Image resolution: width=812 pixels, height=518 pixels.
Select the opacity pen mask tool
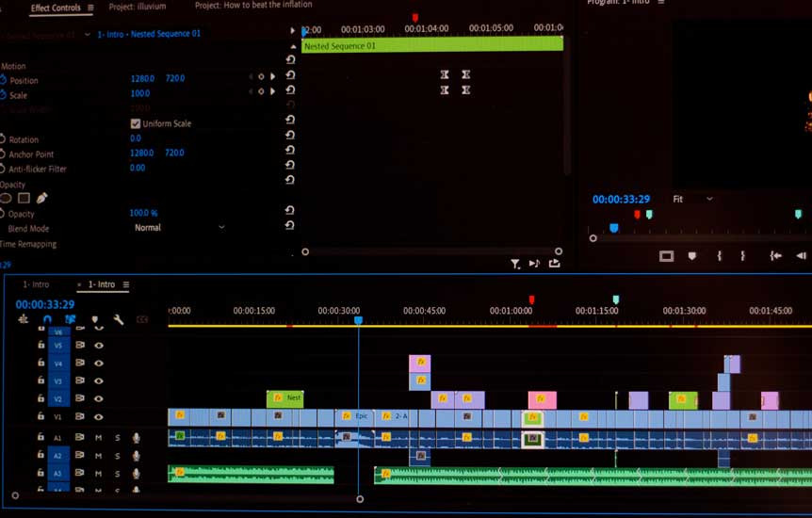tap(42, 199)
